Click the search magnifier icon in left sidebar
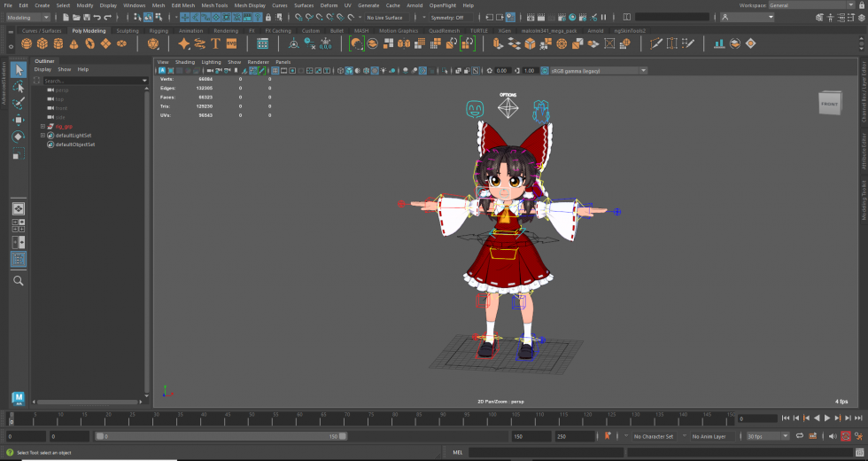The image size is (868, 461). (x=19, y=281)
